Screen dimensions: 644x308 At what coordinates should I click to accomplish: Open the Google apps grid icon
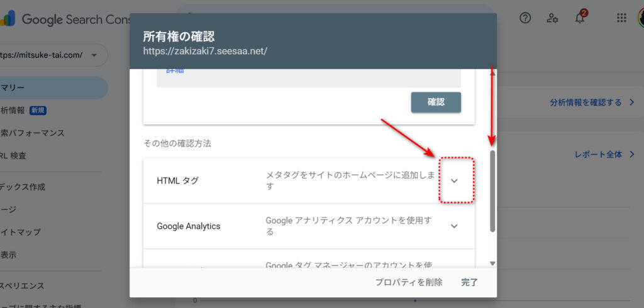tap(621, 18)
